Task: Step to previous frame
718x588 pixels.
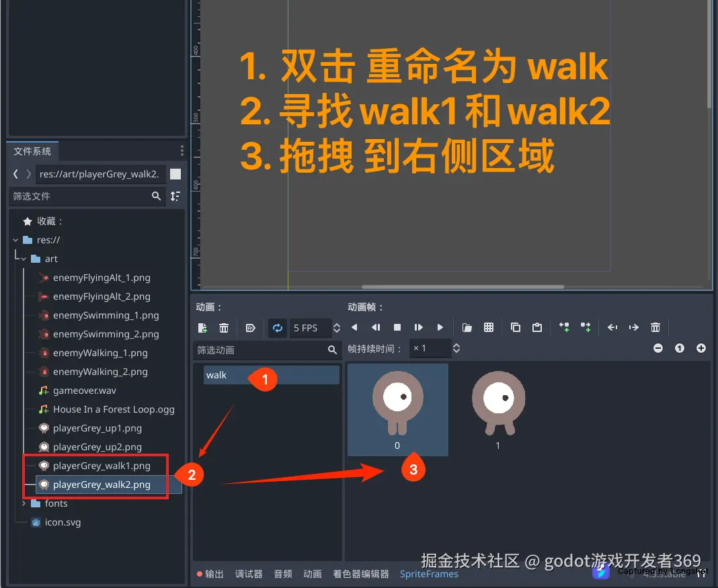Action: (x=376, y=327)
